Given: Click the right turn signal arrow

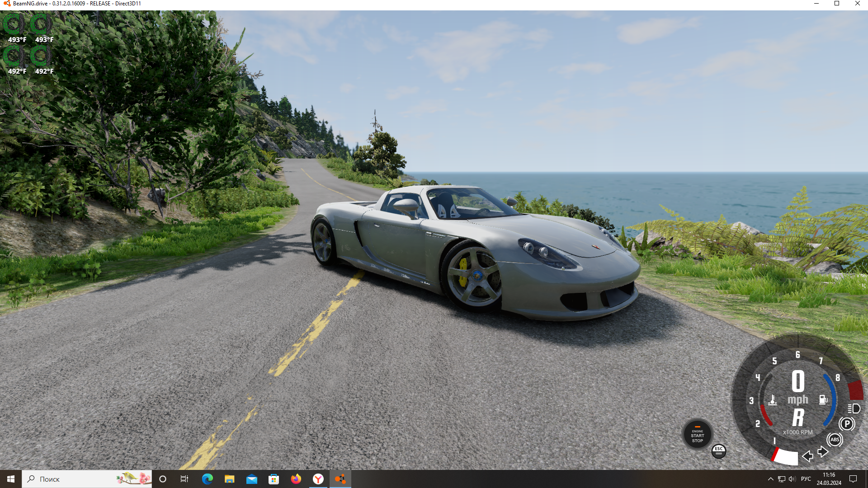Looking at the screenshot, I should click(x=823, y=451).
